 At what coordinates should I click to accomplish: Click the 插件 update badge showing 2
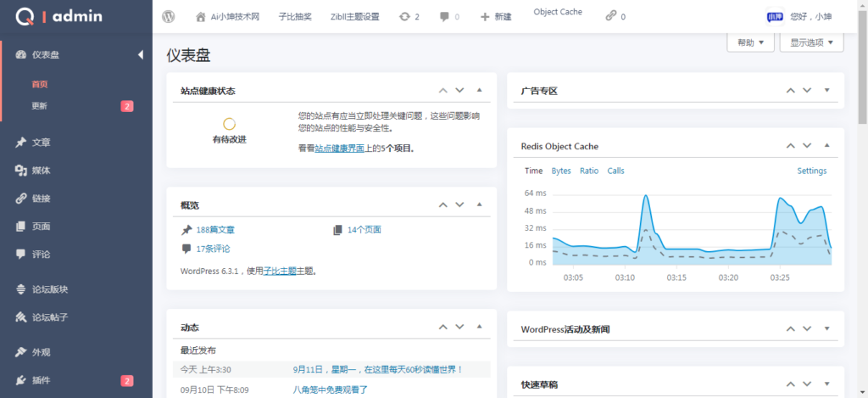127,381
